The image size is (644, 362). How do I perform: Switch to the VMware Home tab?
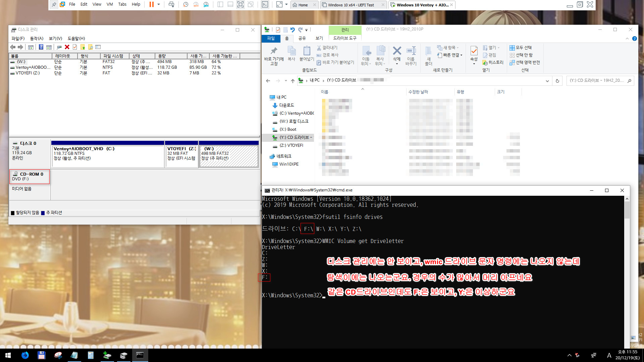pos(303,5)
